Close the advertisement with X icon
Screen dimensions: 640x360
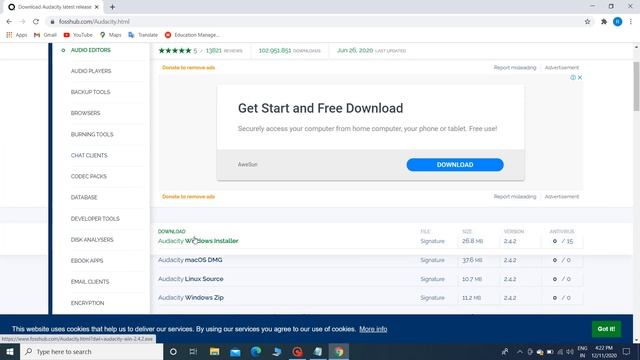[580, 78]
